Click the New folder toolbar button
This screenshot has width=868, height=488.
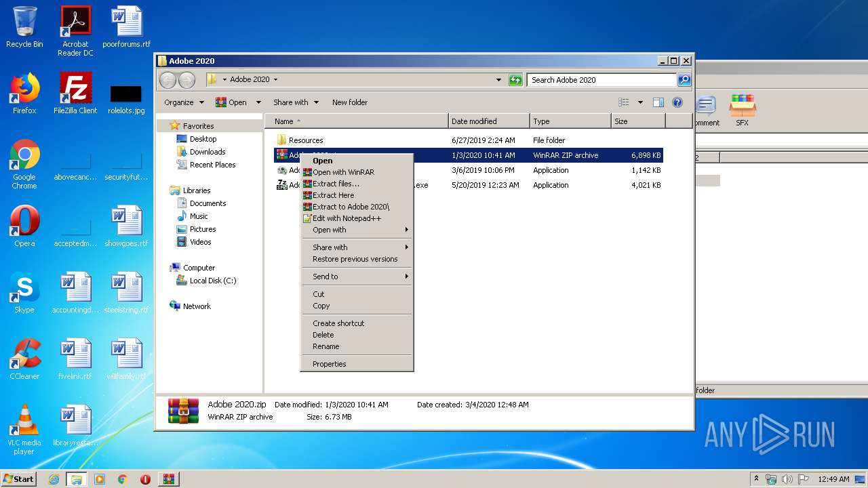(x=350, y=102)
